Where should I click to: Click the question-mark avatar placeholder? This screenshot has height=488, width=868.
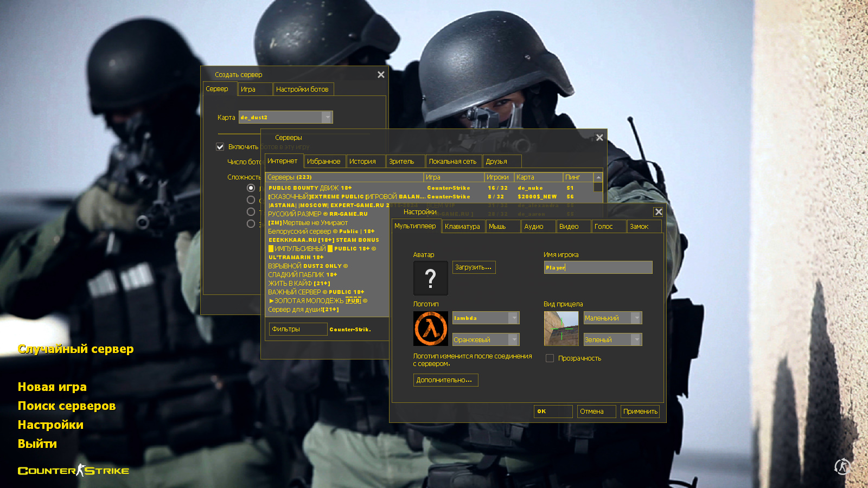point(430,278)
